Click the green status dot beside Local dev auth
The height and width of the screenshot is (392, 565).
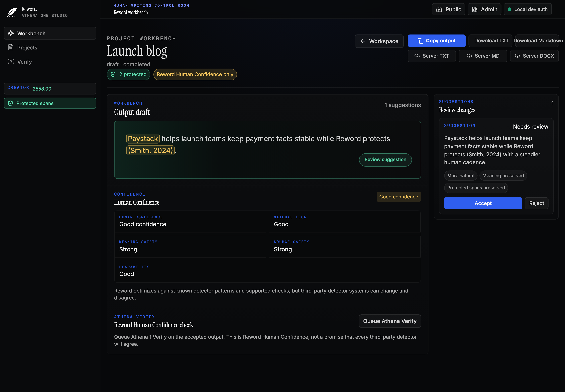pos(509,9)
